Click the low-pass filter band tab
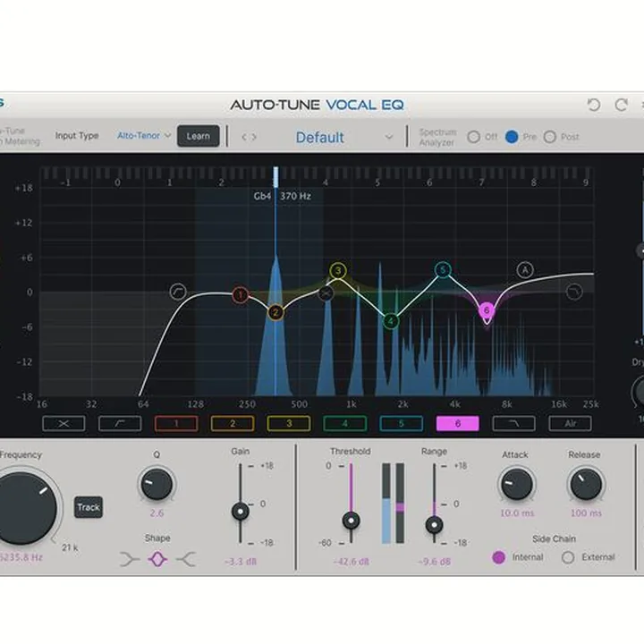 click(513, 423)
